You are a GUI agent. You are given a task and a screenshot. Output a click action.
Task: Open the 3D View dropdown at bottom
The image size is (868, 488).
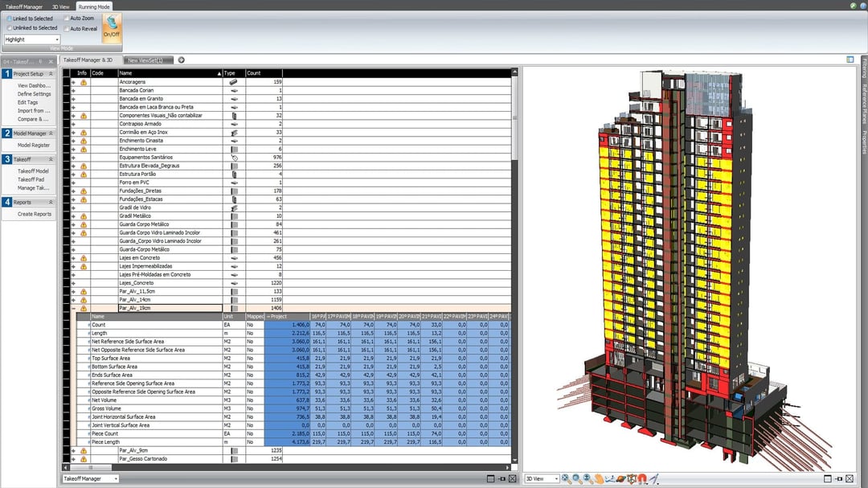542,478
